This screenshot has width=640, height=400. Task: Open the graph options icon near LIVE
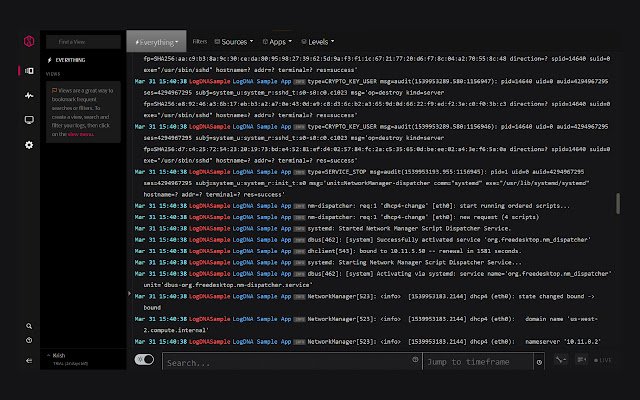[x=560, y=360]
